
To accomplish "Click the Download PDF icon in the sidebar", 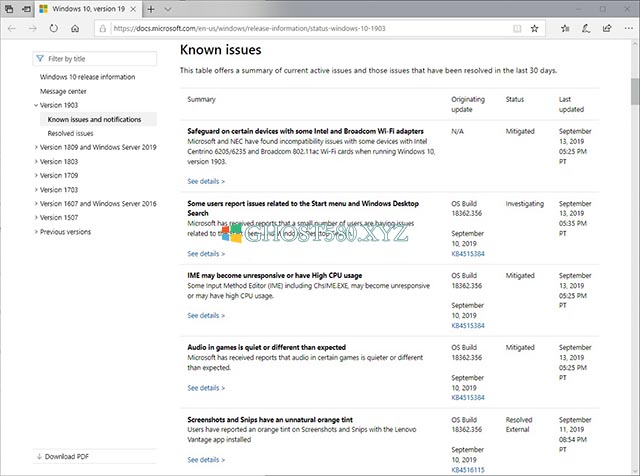I will click(x=39, y=456).
